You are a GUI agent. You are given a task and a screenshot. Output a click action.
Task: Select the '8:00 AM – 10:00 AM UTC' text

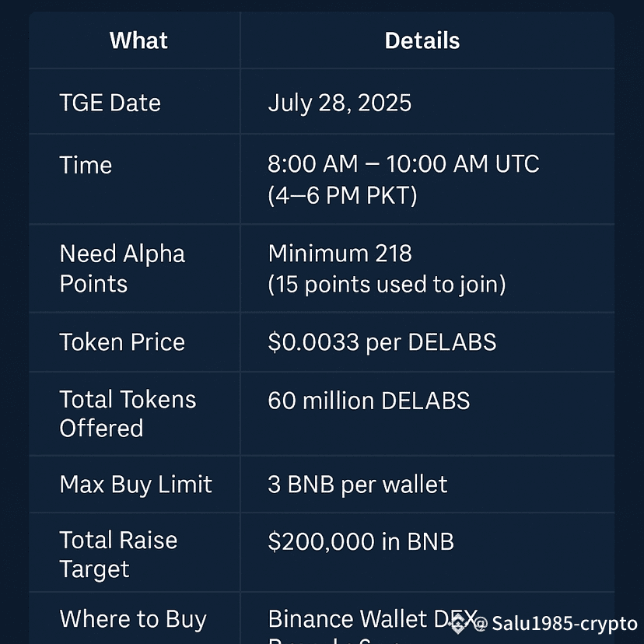(x=404, y=164)
